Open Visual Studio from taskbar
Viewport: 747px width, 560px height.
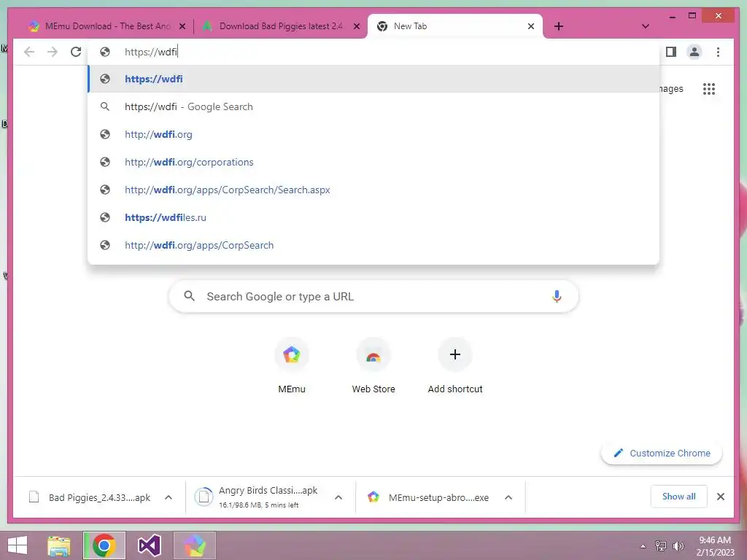click(149, 545)
